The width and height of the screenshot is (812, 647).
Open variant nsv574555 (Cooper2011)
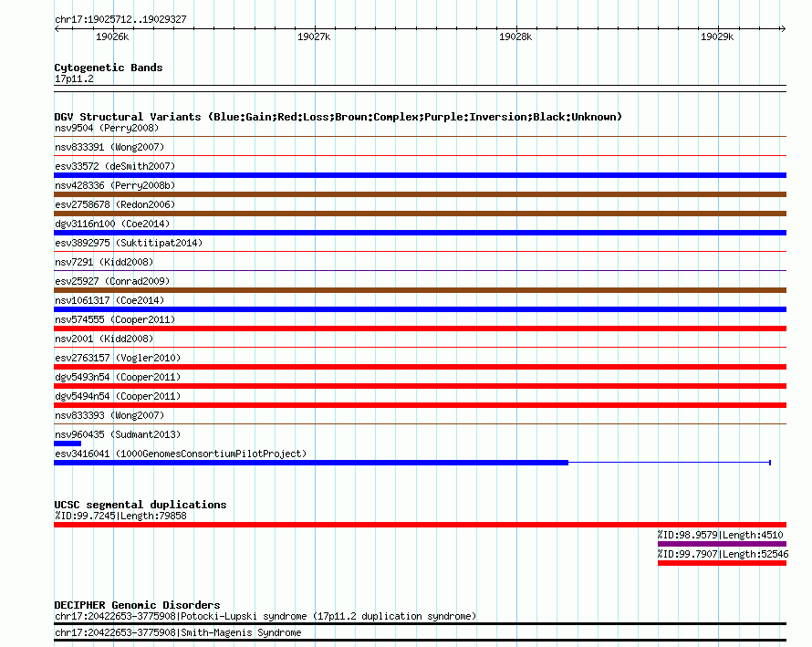115,319
